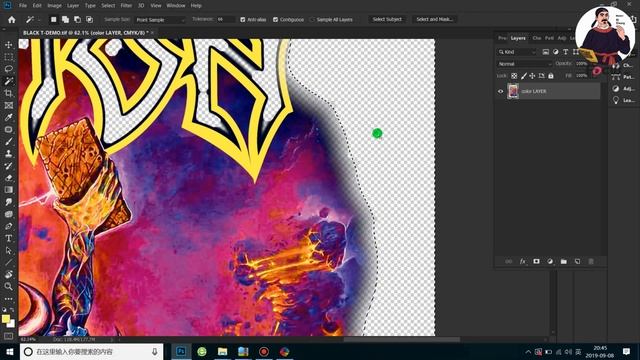Click Subtract from Selection mode icon

(77, 20)
